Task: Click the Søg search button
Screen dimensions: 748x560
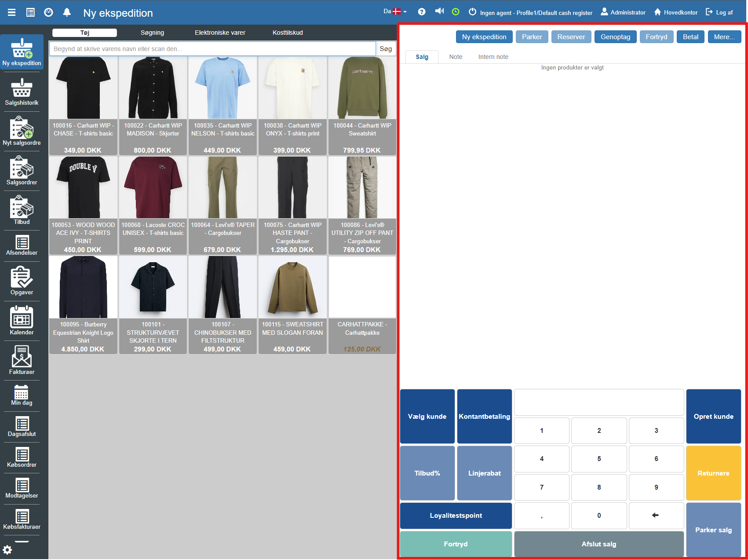Action: (x=386, y=49)
